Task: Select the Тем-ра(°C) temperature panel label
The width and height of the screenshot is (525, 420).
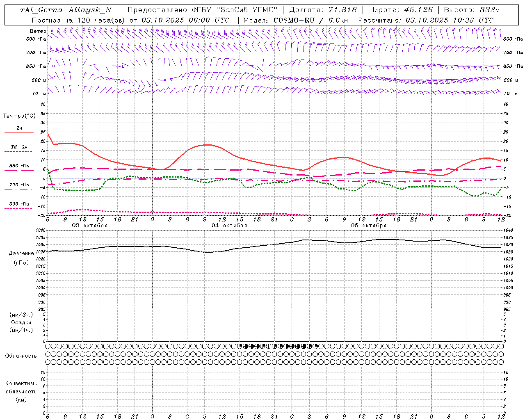Action: click(x=19, y=116)
